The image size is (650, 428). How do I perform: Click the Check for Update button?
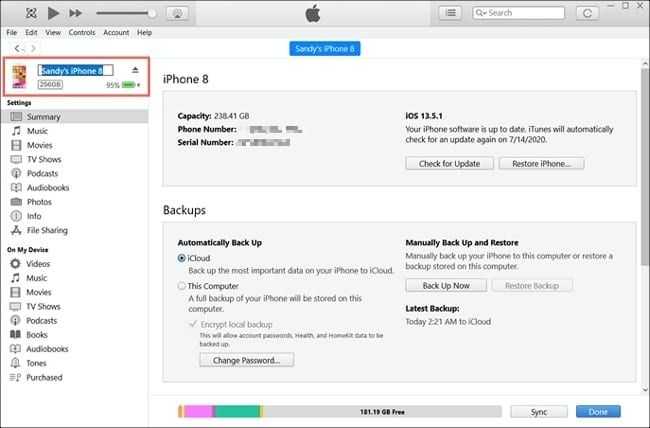point(449,163)
